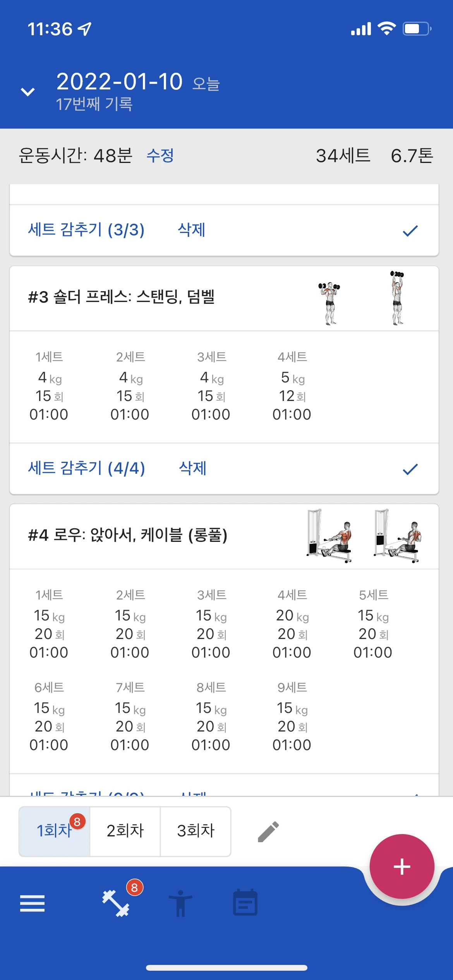This screenshot has height=980, width=453.
Task: Tap the pencil edit icon
Action: (x=268, y=831)
